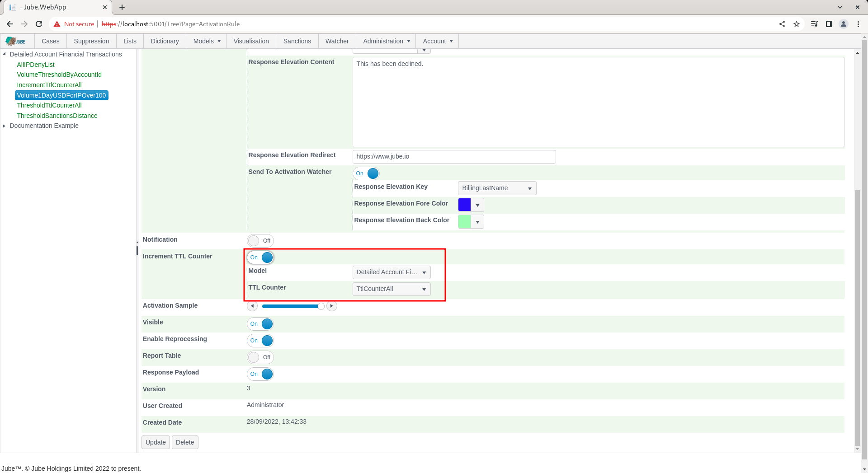Enable the Notification switch

pyautogui.click(x=260, y=241)
